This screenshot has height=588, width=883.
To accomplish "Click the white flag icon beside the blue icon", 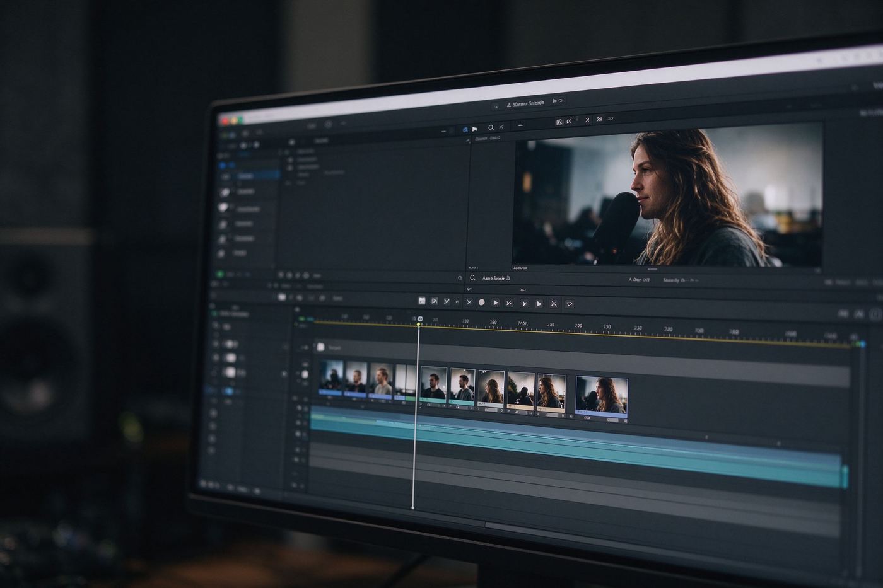I will pyautogui.click(x=474, y=129).
